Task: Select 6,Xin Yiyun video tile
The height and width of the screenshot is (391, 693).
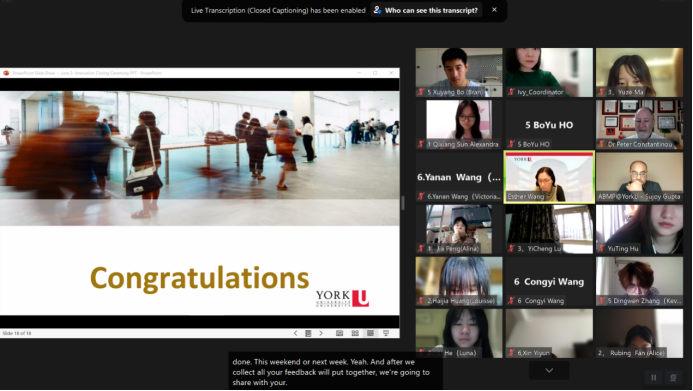Action: click(x=549, y=334)
